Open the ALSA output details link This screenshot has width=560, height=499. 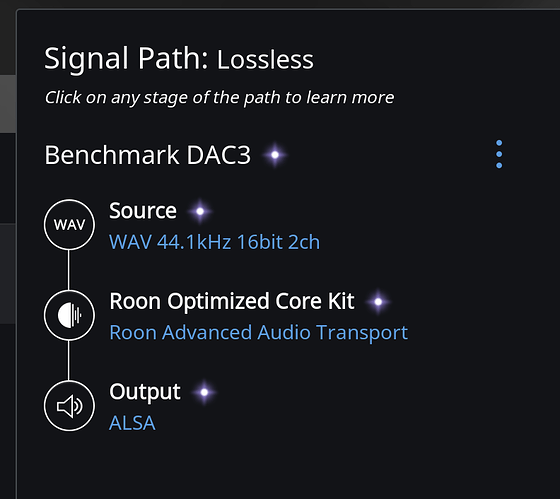132,423
